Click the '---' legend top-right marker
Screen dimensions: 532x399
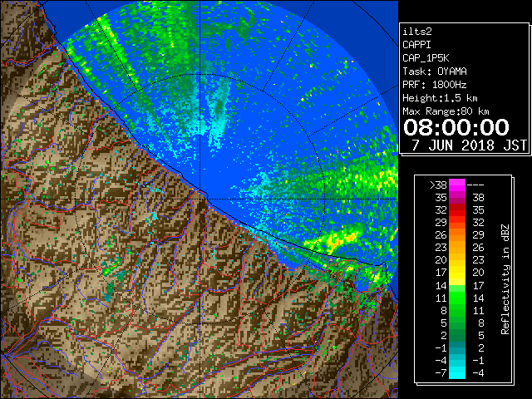point(475,185)
